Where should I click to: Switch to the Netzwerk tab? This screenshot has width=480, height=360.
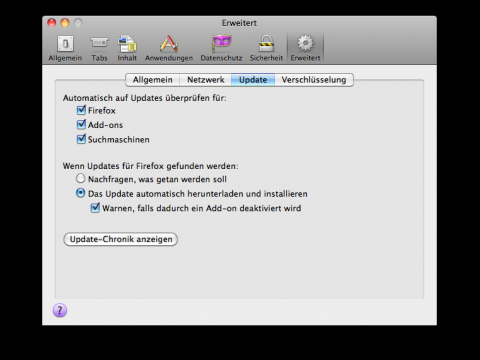coord(206,80)
